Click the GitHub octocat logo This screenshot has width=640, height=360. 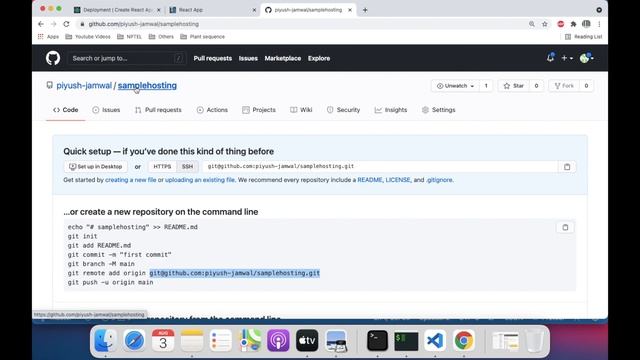click(53, 58)
